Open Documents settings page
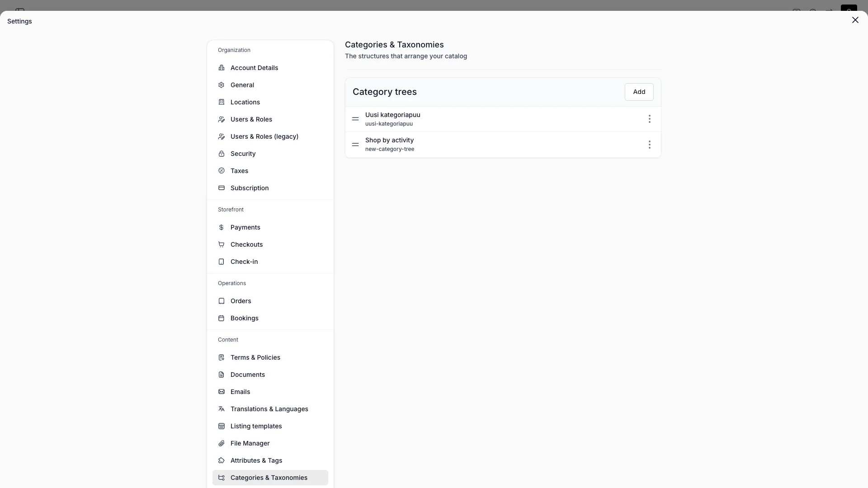The image size is (868, 488). coord(270,375)
